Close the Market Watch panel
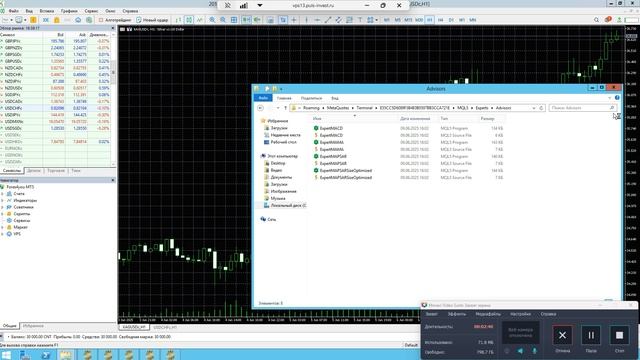 [x=113, y=28]
